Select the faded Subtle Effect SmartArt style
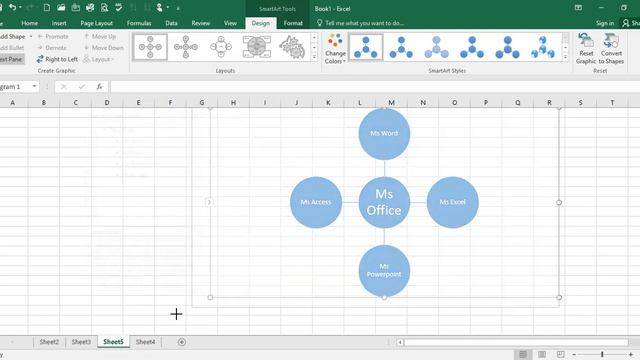The image size is (640, 360). pos(436,47)
